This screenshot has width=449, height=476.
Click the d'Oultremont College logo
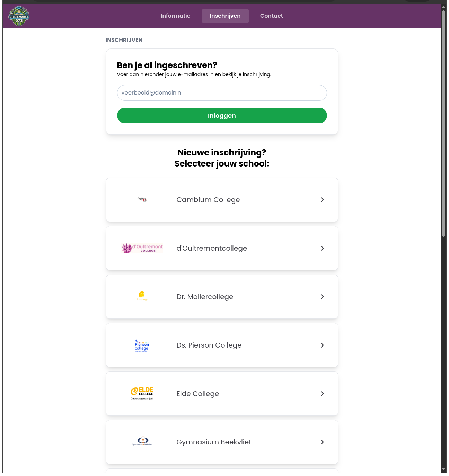tap(142, 248)
